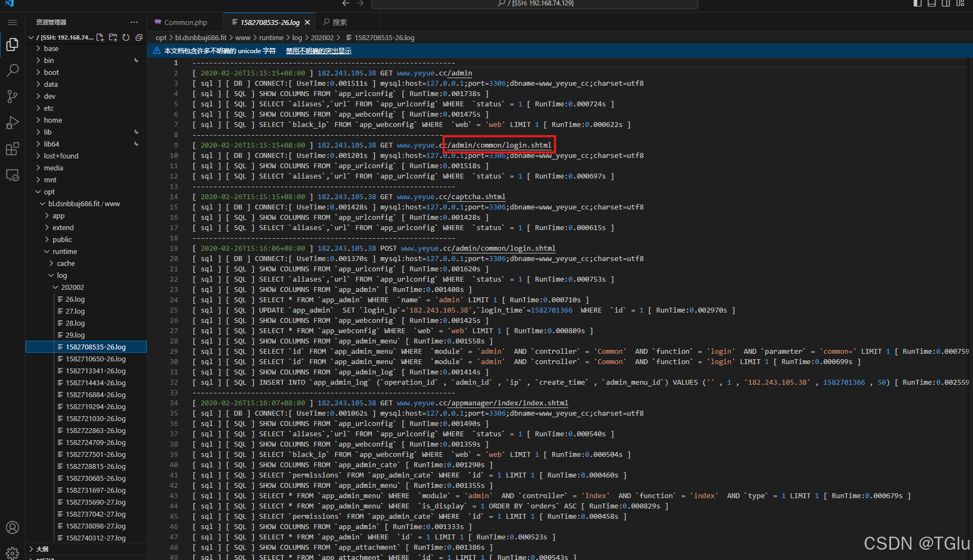Click the New File icon in explorer header
Screen dimensions: 973x560
point(100,37)
